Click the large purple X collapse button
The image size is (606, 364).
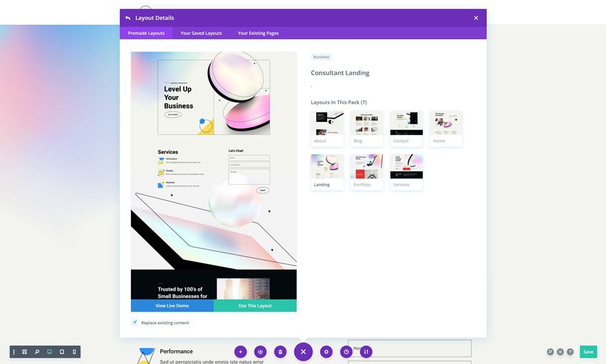304,352
